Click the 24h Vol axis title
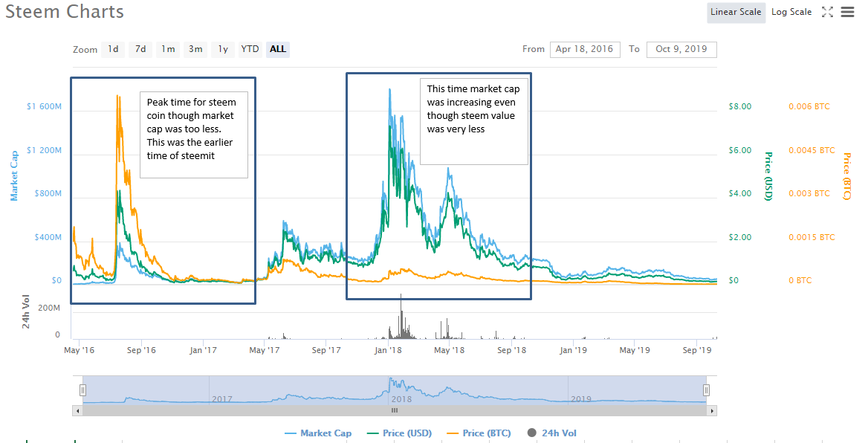Image resolution: width=868 pixels, height=443 pixels. (26, 311)
